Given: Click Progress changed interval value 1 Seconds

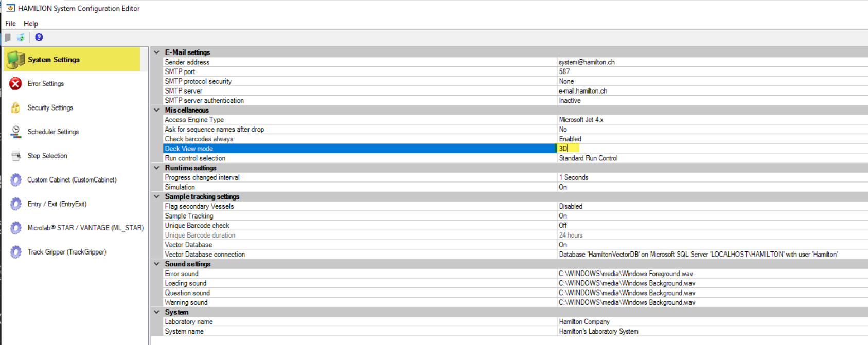Looking at the screenshot, I should point(712,177).
